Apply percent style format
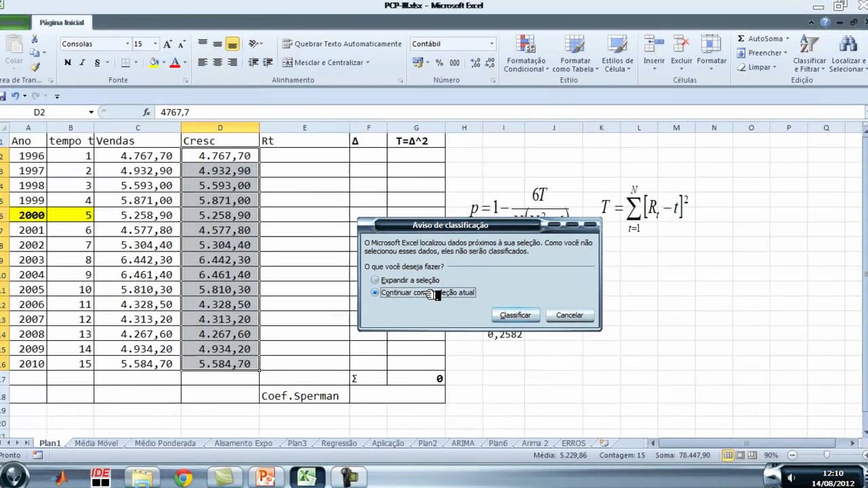868x488 pixels. point(439,62)
